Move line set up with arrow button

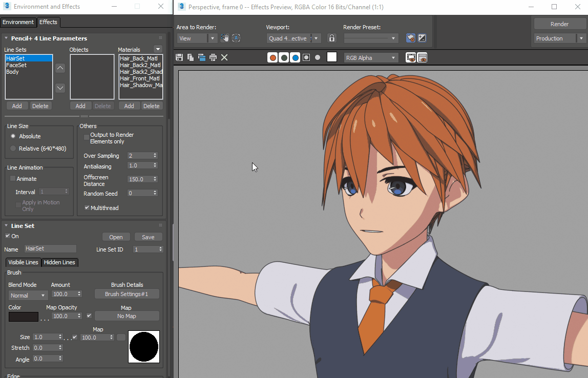tap(60, 68)
